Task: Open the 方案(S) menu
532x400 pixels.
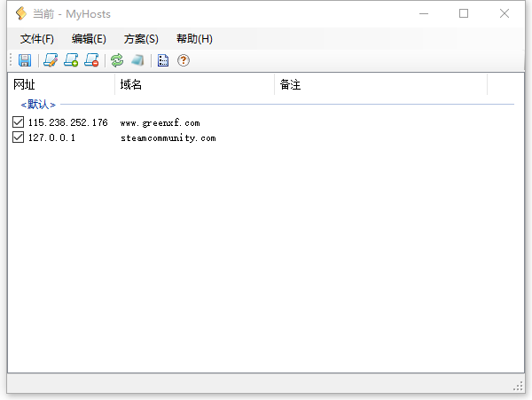Action: tap(141, 39)
